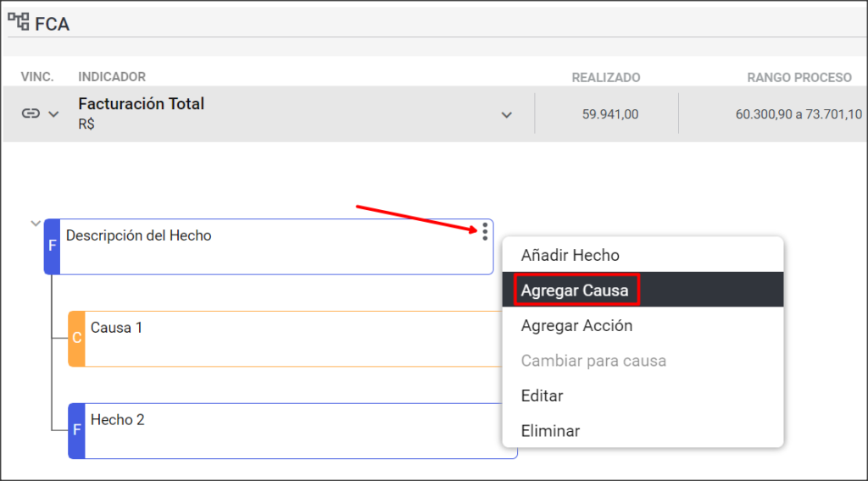
Task: Click the blue F badge on Hecho 2
Action: pyautogui.click(x=76, y=431)
